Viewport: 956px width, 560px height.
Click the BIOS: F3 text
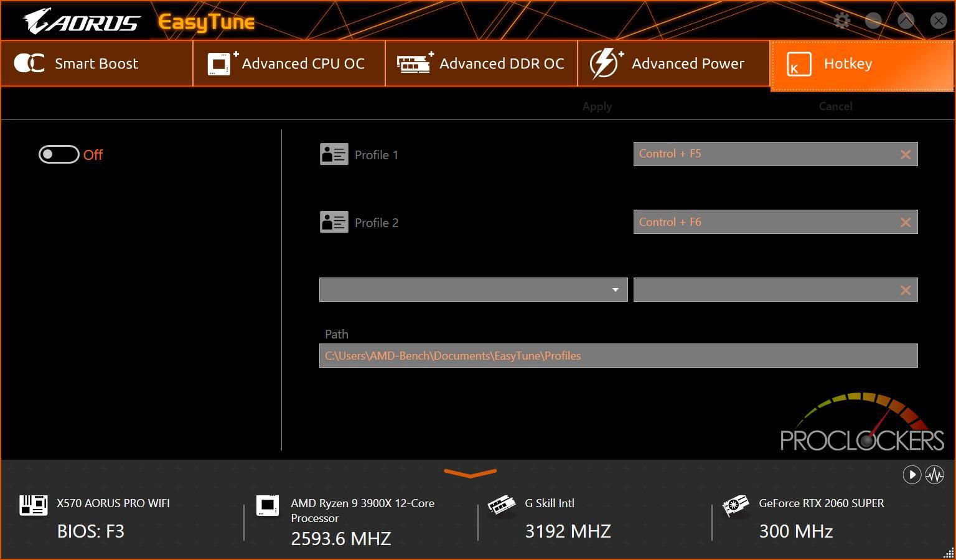[91, 531]
